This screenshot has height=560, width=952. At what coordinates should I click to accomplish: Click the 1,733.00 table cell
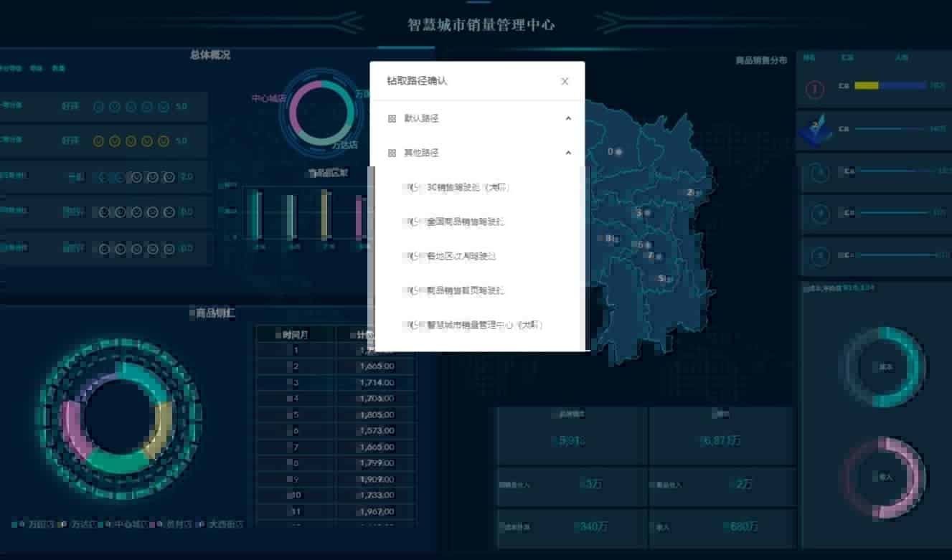pos(376,495)
